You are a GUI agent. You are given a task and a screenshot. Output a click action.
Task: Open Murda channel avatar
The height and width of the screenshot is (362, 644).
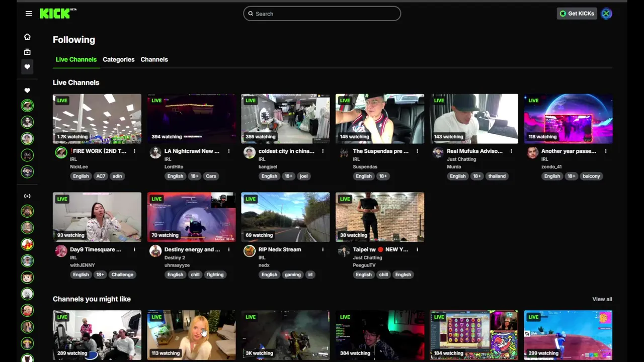tap(438, 153)
